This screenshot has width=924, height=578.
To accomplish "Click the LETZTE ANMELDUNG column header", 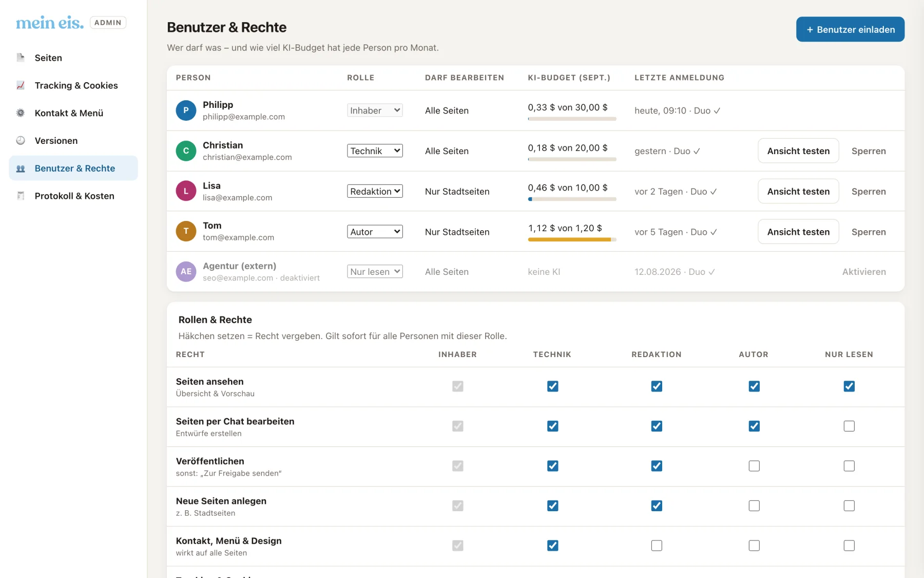I will pos(679,78).
